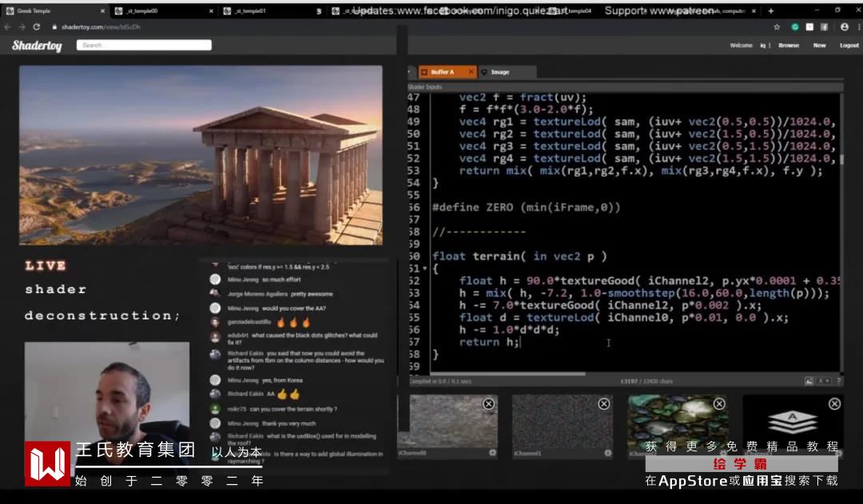Close the _st_temple00 browser tab
The height and width of the screenshot is (504, 863).
point(211,11)
